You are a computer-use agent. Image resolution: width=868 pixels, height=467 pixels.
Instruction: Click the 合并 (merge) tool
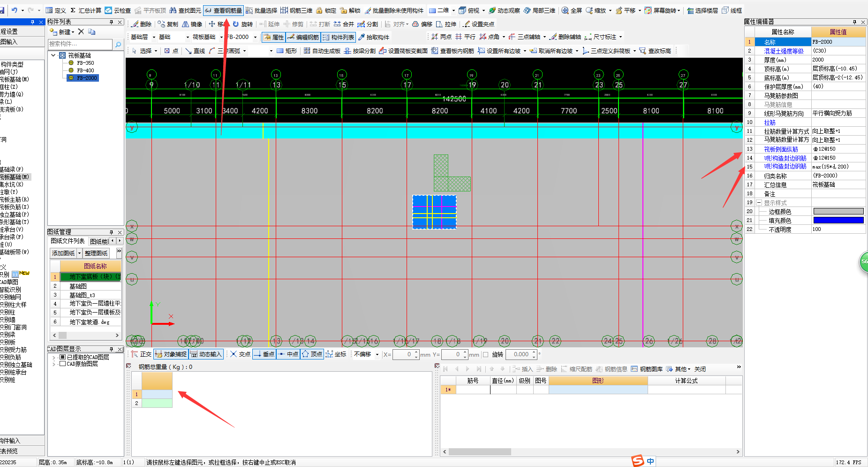click(x=344, y=24)
